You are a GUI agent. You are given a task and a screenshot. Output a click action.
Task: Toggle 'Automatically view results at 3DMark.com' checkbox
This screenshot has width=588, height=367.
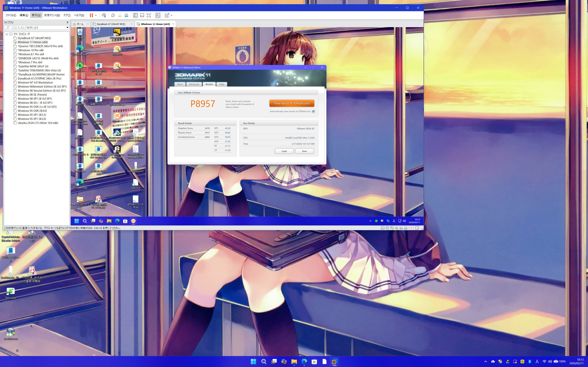313,111
